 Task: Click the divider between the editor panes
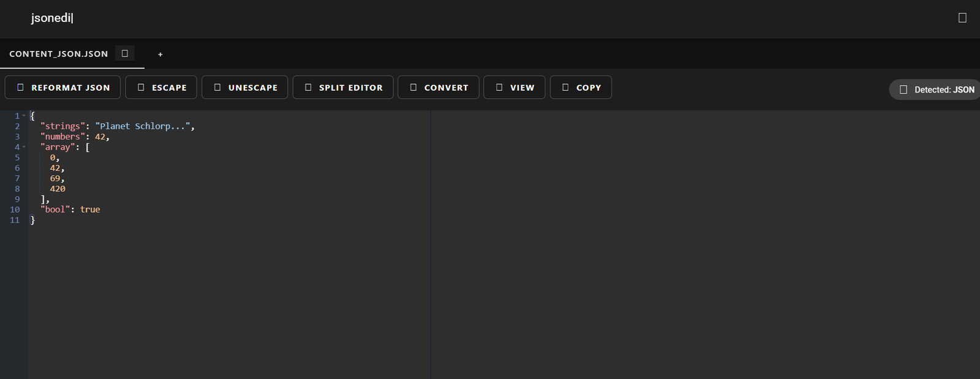[431, 245]
